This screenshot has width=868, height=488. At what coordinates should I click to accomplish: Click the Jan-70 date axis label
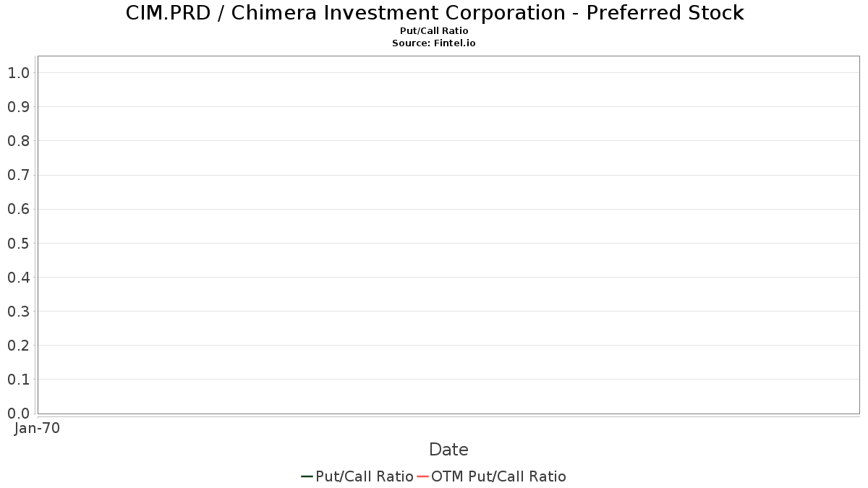pos(37,428)
